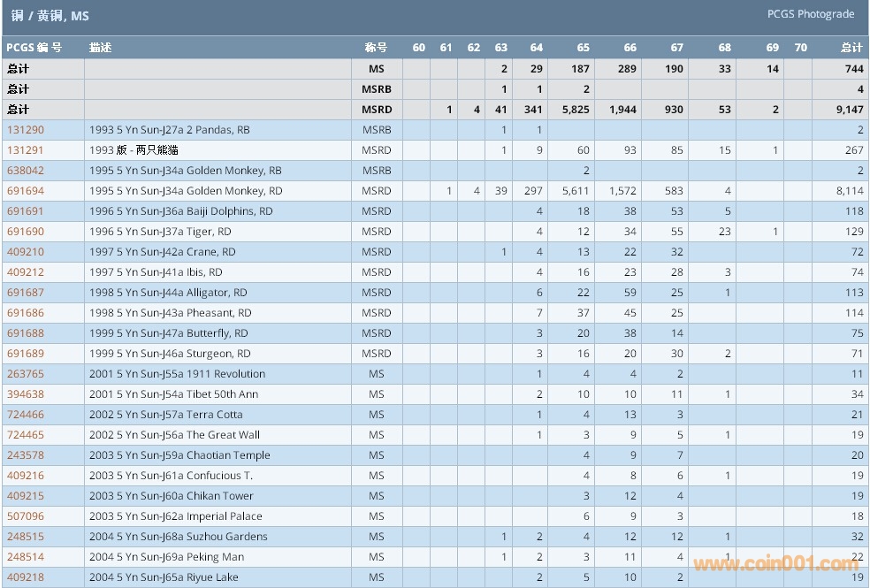The width and height of the screenshot is (870, 588).
Task: Click coin number 691686 Pheasant
Action: pyautogui.click(x=26, y=313)
